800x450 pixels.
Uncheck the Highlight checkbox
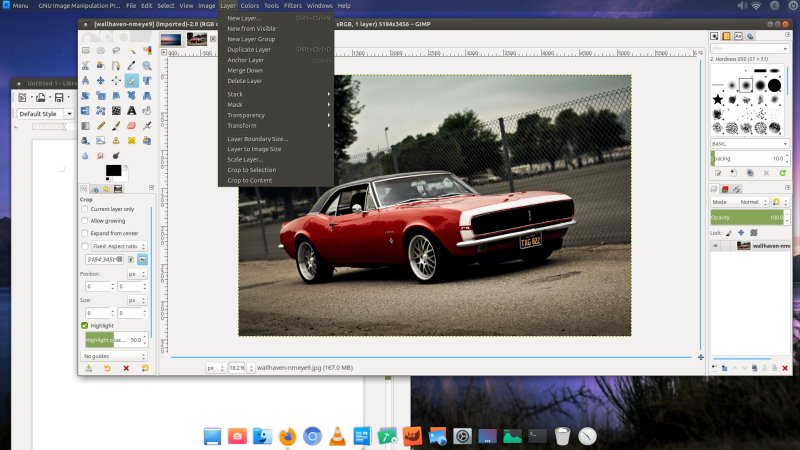[85, 325]
